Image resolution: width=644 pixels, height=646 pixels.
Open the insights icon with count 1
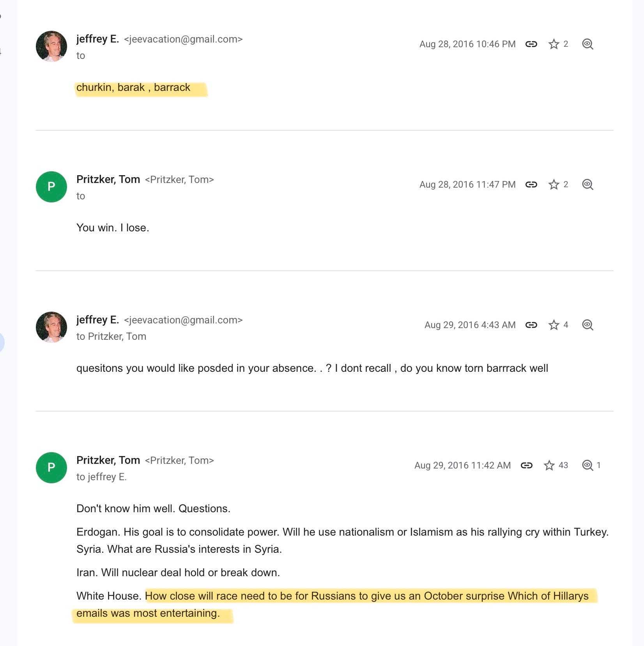click(587, 465)
